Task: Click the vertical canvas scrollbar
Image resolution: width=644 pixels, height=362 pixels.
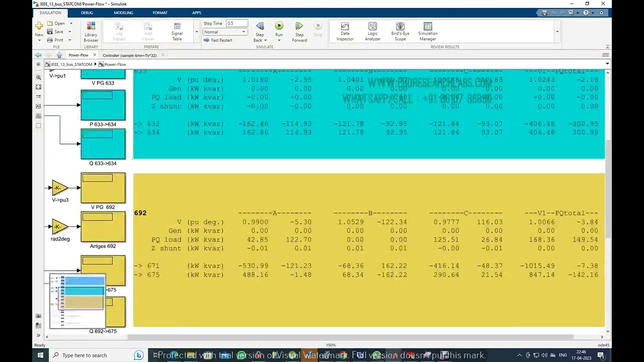Action: (608, 189)
